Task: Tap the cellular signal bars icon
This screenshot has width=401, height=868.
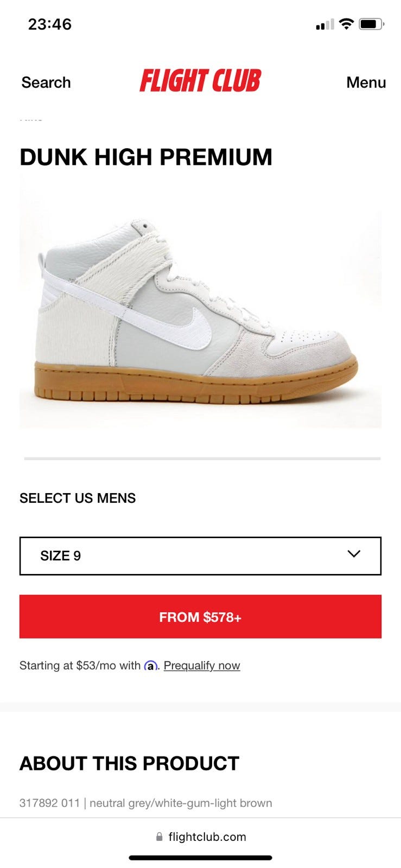Action: [x=324, y=25]
